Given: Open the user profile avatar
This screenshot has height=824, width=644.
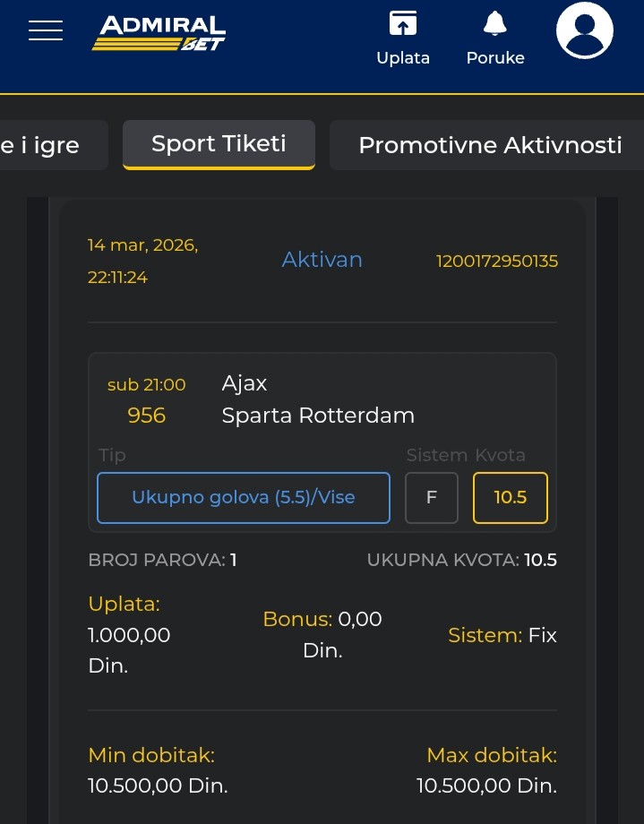Looking at the screenshot, I should (584, 31).
